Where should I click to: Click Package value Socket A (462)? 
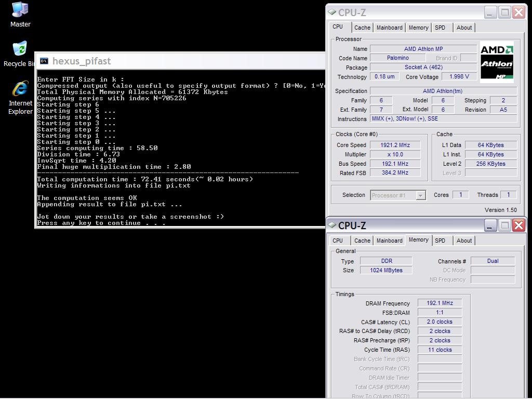click(423, 67)
